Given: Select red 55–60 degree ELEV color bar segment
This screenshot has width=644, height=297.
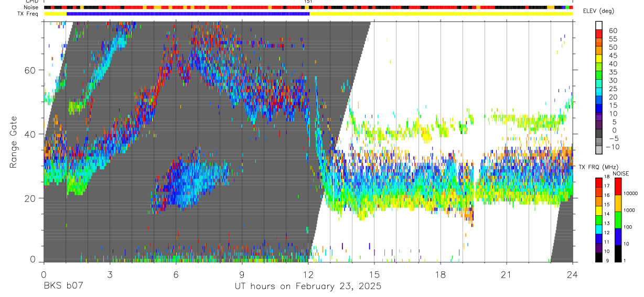Looking at the screenshot, I should (x=599, y=35).
